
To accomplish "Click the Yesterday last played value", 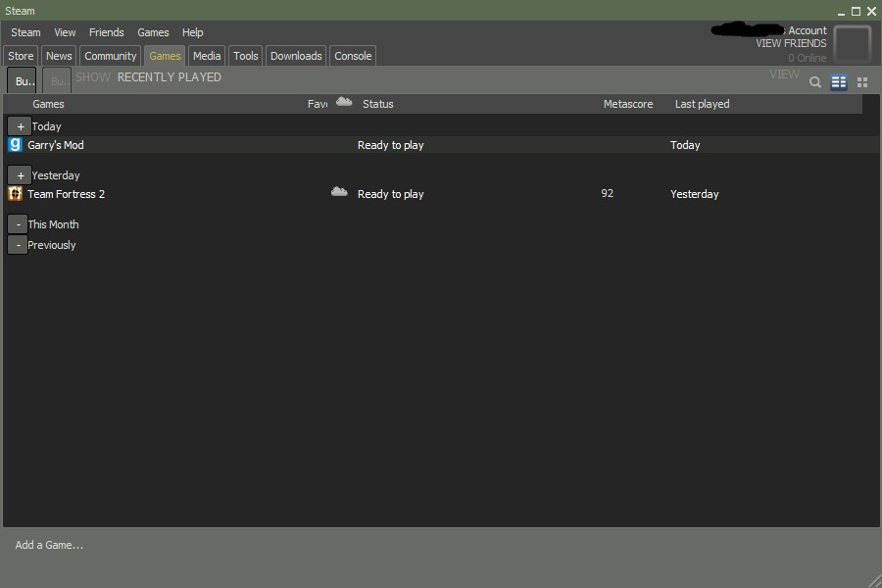I will [x=694, y=194].
